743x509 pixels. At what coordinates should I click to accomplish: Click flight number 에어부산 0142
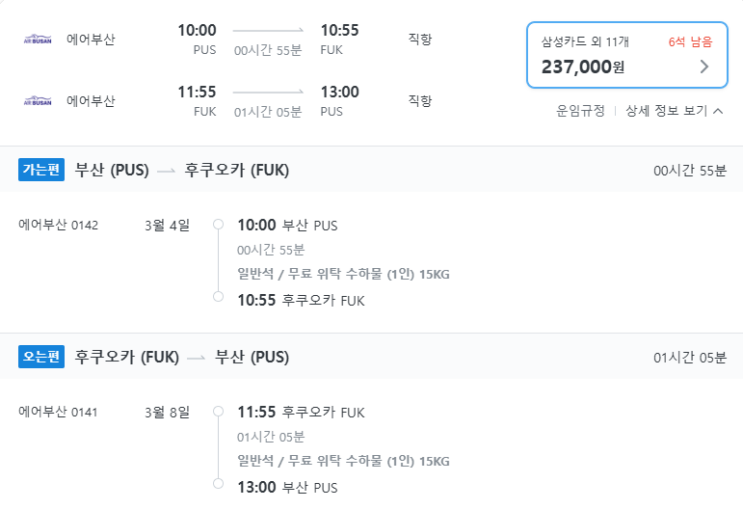coord(59,225)
